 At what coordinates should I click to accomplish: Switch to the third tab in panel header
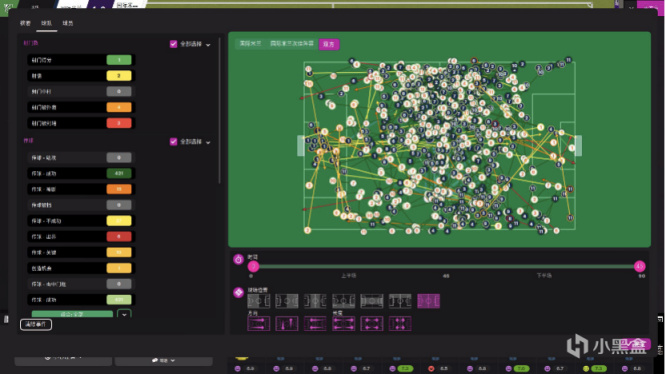click(68, 23)
